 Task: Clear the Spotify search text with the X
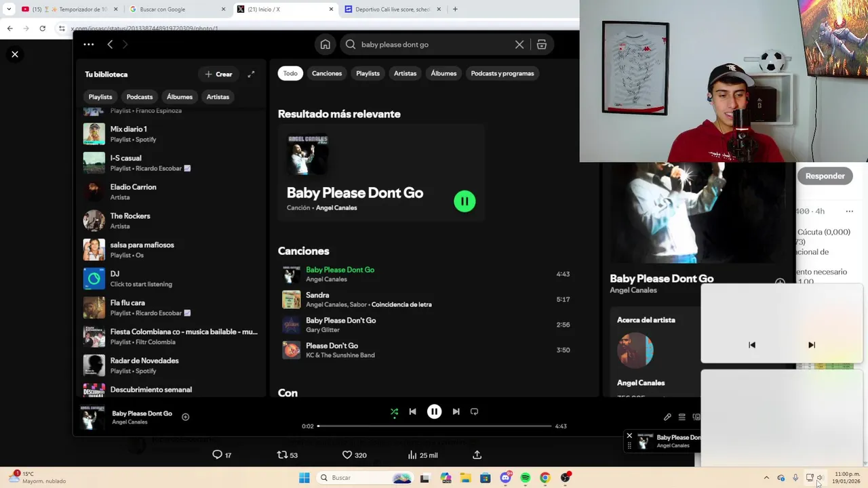coord(519,44)
